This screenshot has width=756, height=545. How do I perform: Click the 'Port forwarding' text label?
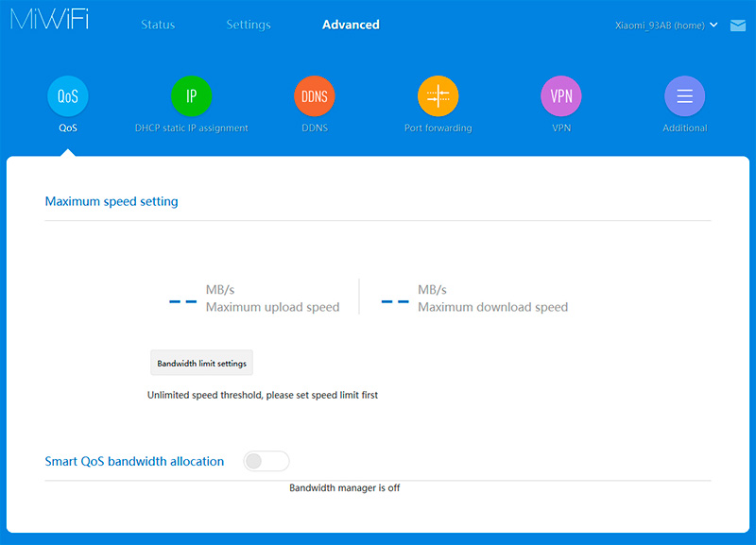(438, 128)
